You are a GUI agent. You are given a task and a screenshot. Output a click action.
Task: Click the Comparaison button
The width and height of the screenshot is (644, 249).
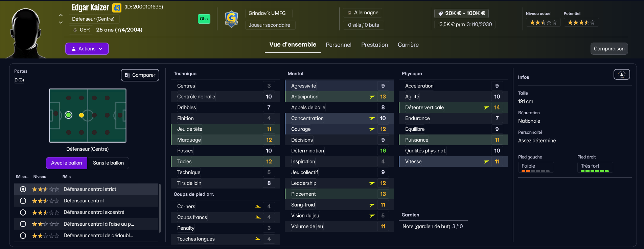(x=609, y=49)
